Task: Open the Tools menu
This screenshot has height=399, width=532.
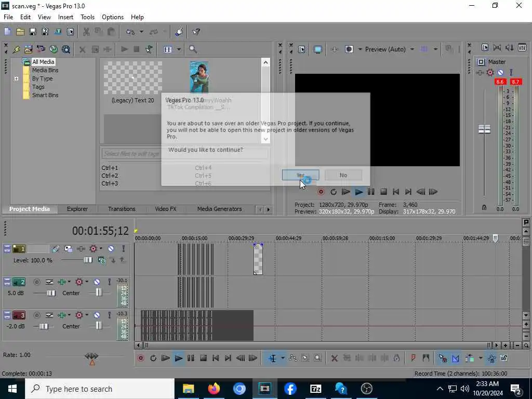Action: point(87,17)
